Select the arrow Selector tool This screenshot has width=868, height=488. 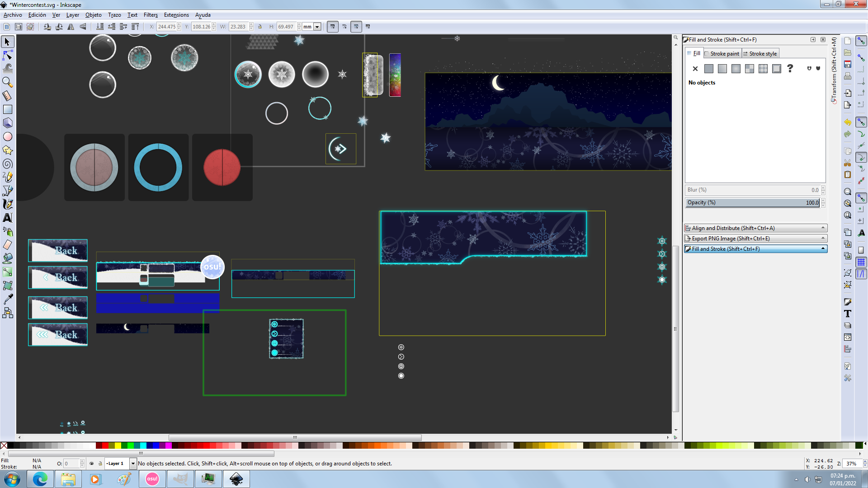7,42
